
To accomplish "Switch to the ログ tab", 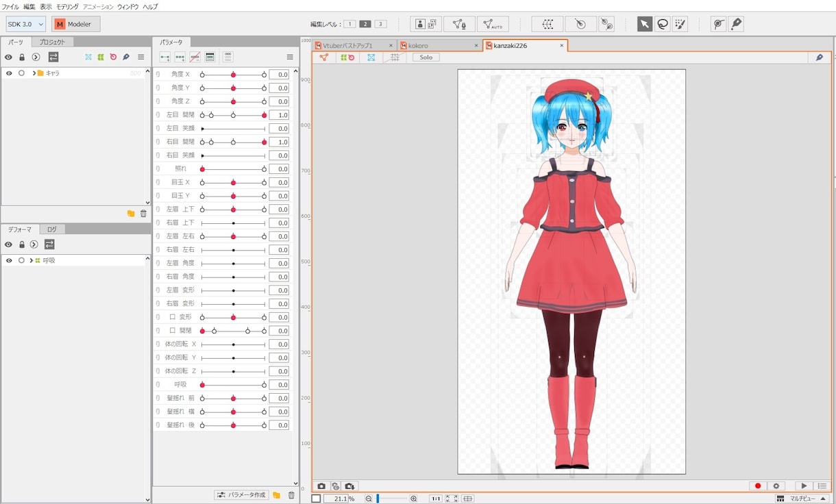I will tap(52, 229).
